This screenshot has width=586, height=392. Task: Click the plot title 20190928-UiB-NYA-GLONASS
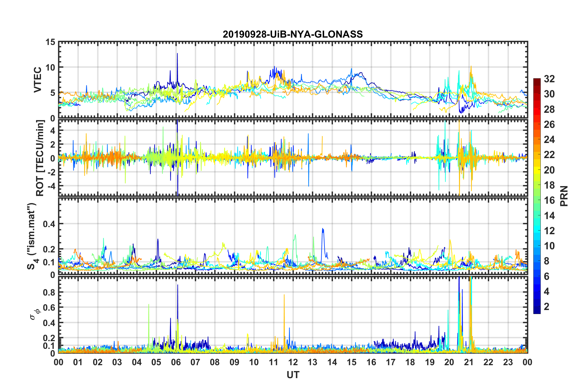point(293,34)
